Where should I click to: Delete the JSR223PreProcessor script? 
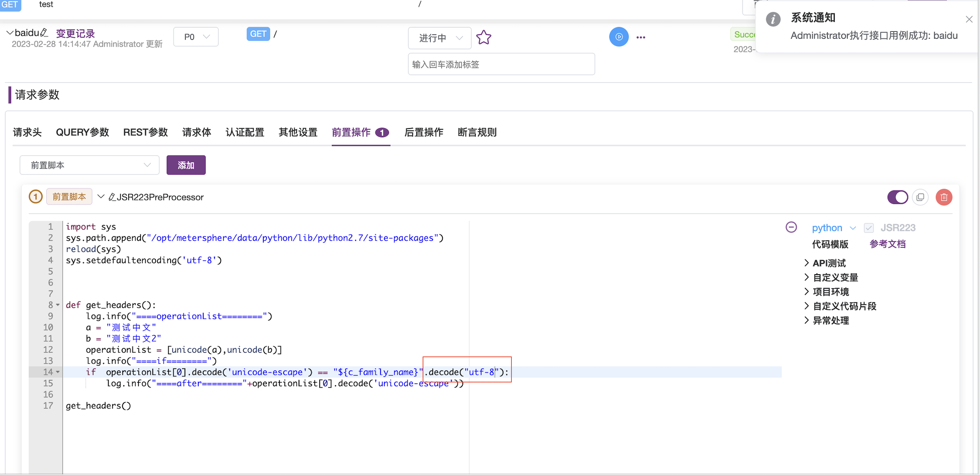(x=944, y=197)
